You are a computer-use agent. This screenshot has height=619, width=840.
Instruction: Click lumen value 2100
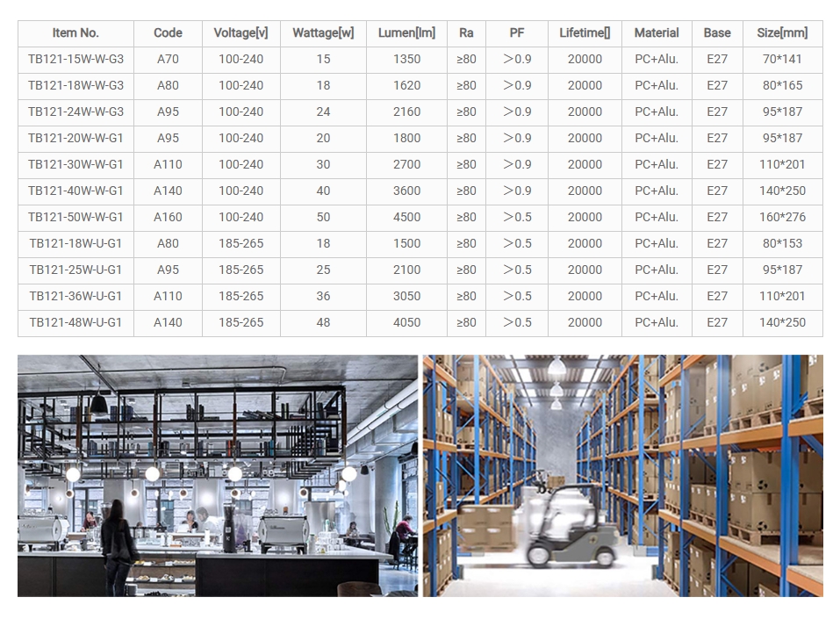coord(406,270)
